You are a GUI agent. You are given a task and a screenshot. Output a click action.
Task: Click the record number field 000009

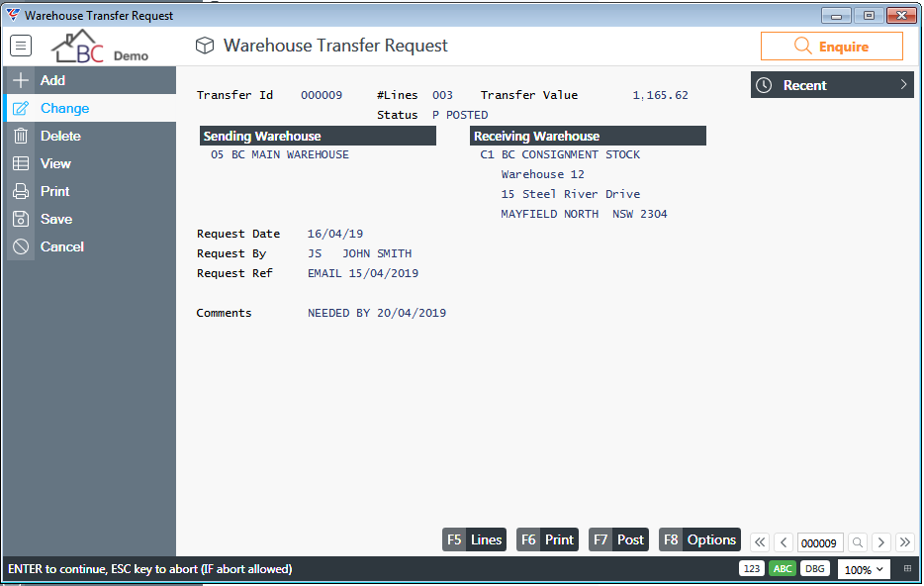pos(820,542)
